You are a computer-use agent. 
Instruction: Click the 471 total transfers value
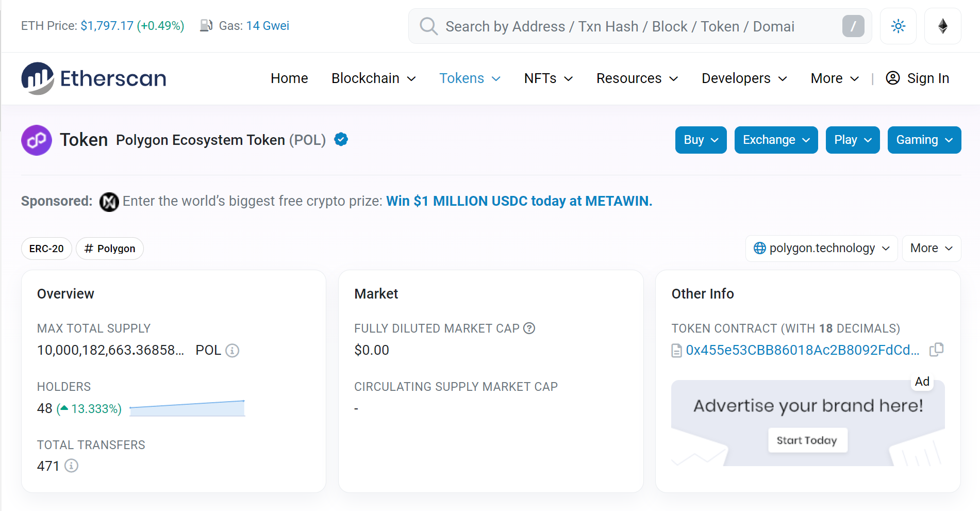48,466
